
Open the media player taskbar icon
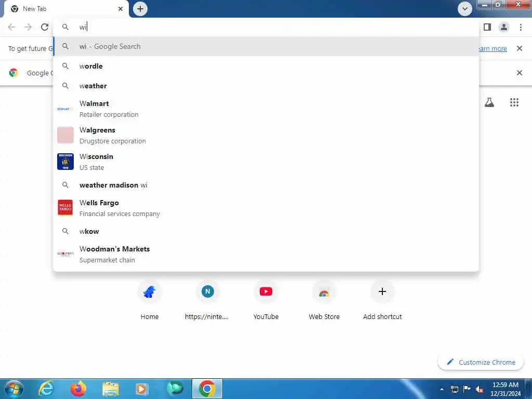[142, 389]
